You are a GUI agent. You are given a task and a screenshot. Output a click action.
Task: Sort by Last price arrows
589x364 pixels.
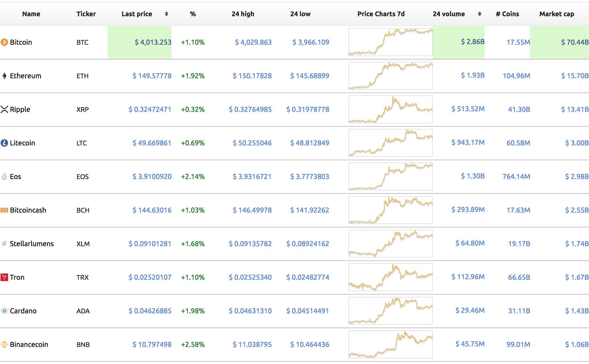[167, 14]
